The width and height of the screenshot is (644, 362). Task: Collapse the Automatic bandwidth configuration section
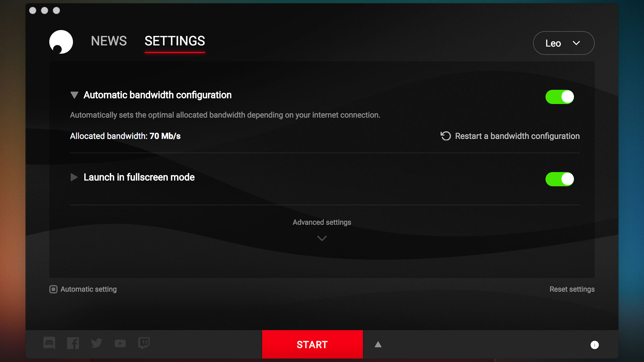tap(74, 95)
